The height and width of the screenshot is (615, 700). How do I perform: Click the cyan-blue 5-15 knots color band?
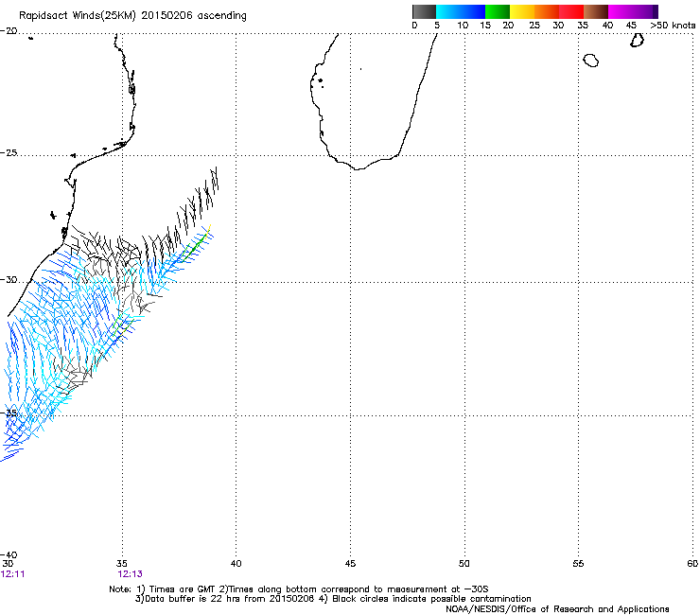[461, 11]
